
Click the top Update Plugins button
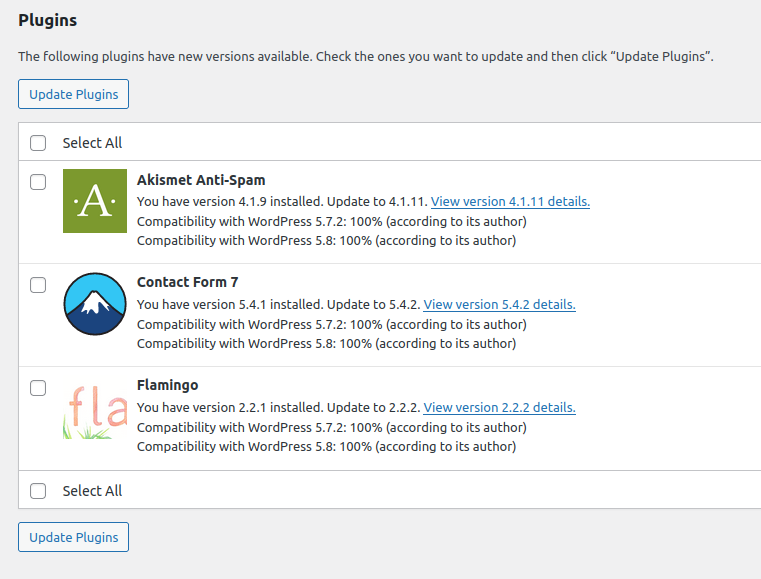(x=73, y=94)
